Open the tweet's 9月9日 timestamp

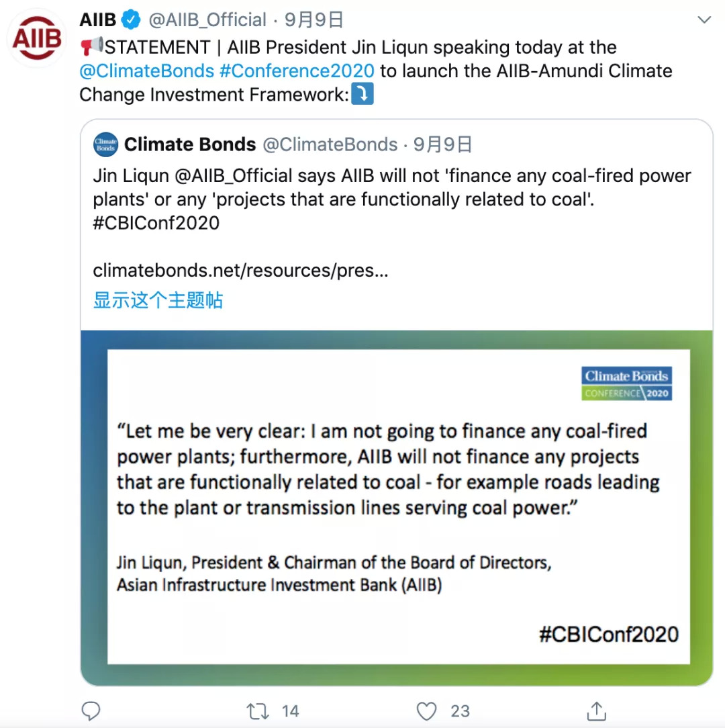click(313, 20)
